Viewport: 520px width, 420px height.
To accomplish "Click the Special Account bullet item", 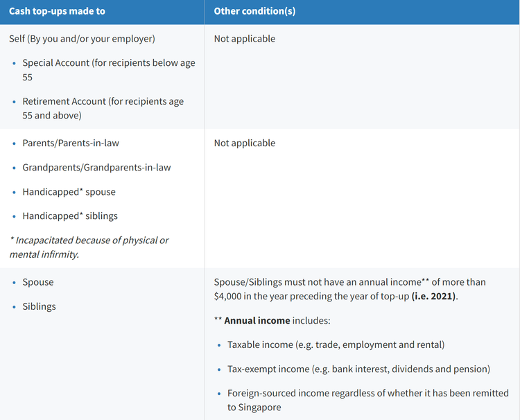I will [108, 70].
